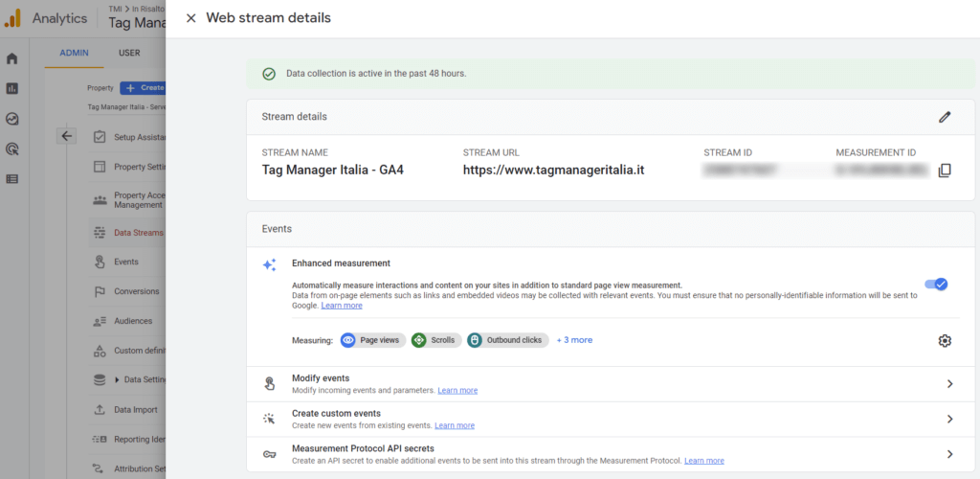
Task: Open Advertising icon in left sidebar
Action: [11, 148]
